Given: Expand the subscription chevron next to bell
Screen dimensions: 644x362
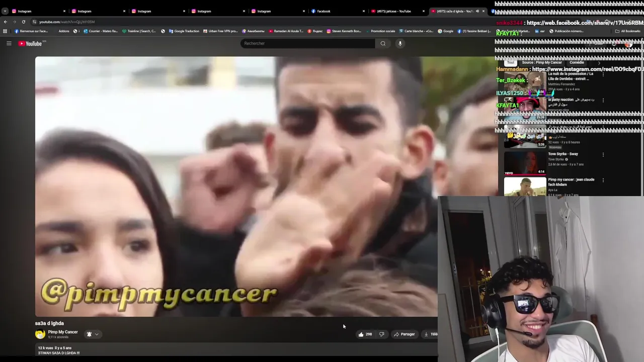Looking at the screenshot, I should coord(97,334).
